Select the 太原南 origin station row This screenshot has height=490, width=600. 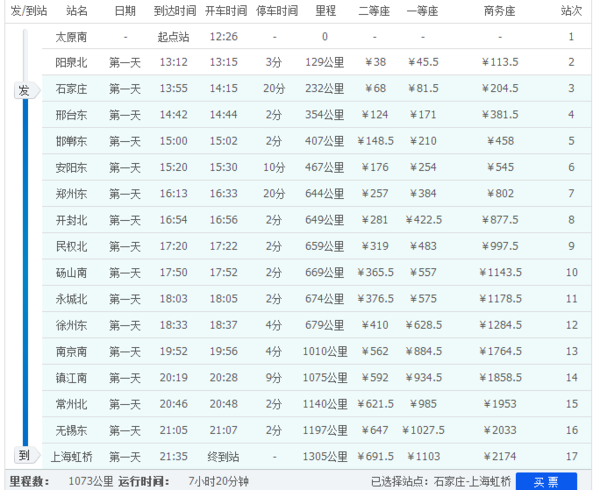316,37
